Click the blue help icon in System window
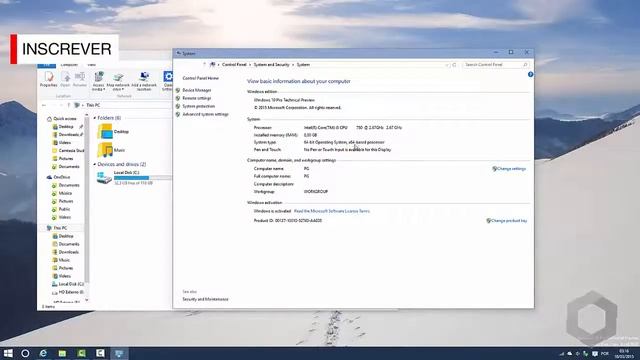 530,74
